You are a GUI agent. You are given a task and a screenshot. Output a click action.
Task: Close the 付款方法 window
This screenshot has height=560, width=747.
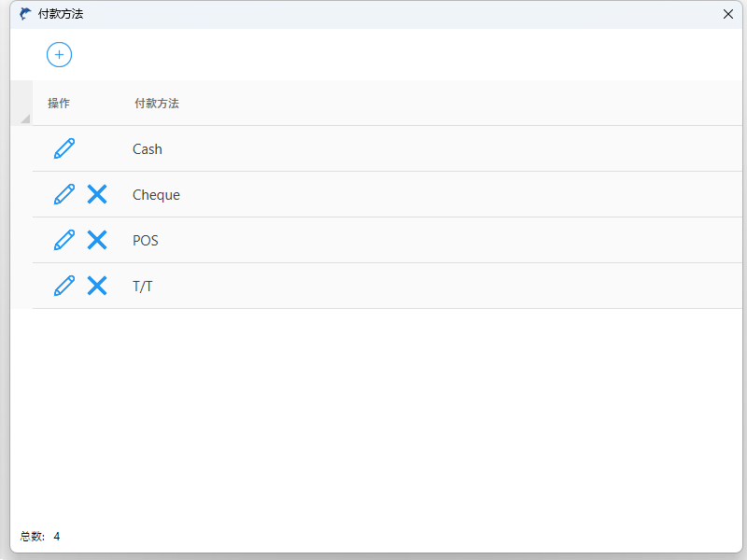tap(728, 14)
